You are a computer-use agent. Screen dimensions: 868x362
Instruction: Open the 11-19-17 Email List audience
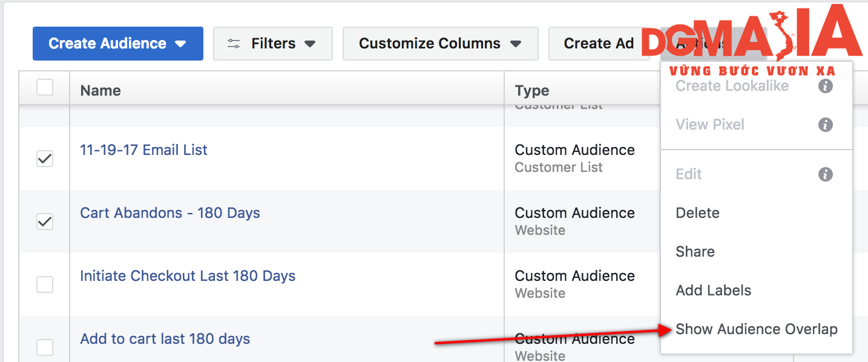(143, 150)
